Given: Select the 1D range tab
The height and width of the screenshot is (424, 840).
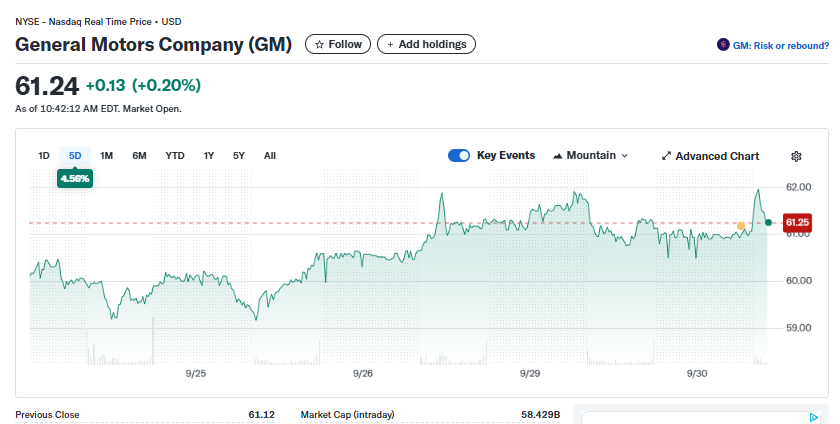Looking at the screenshot, I should (44, 155).
